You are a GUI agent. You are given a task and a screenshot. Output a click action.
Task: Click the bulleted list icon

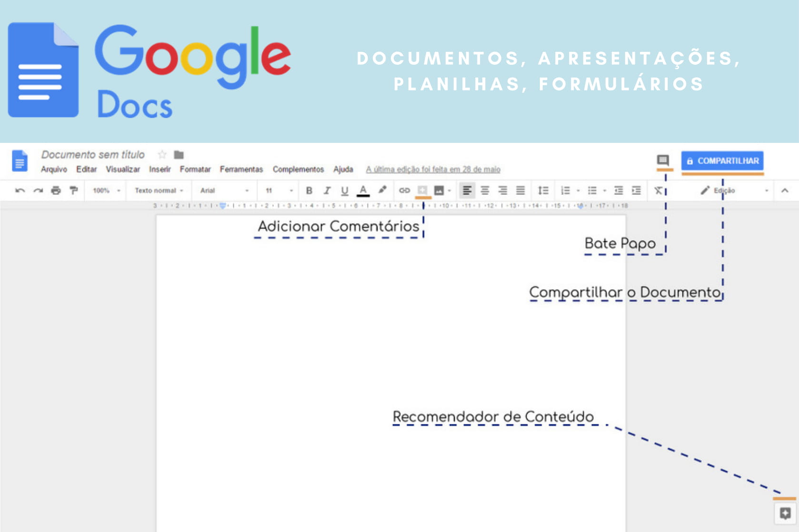click(592, 191)
